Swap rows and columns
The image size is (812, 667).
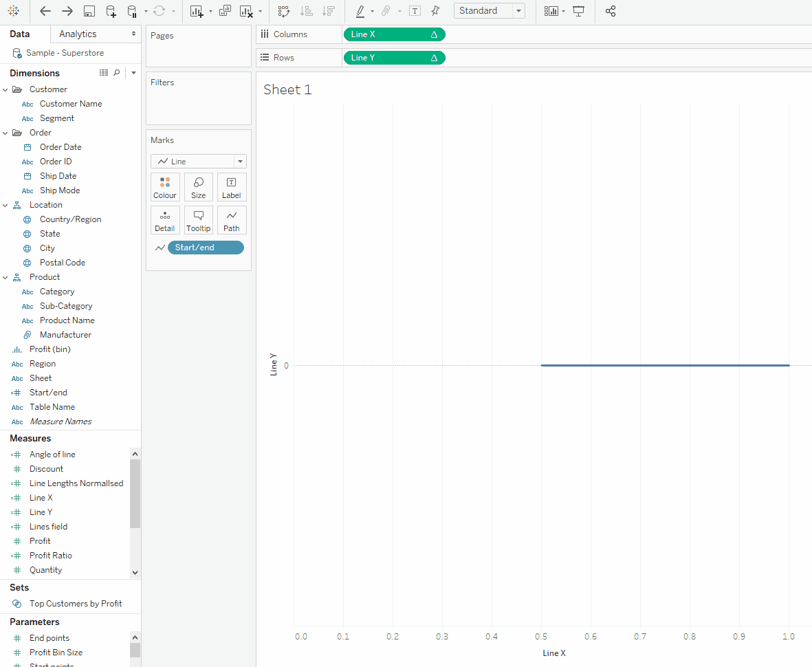pyautogui.click(x=283, y=11)
